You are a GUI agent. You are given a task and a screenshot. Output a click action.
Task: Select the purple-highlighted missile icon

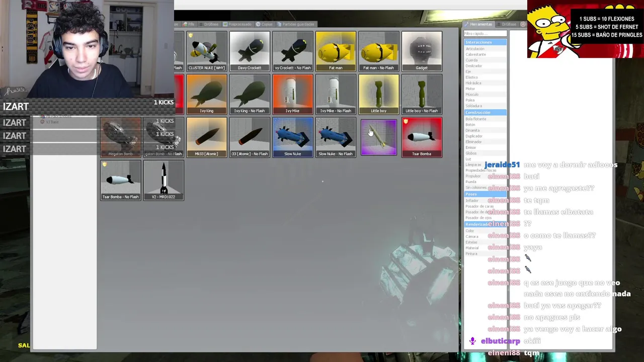(379, 137)
